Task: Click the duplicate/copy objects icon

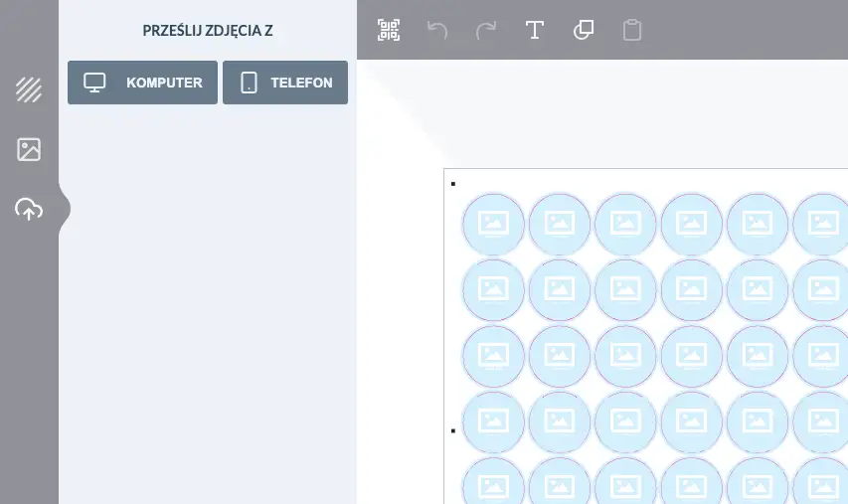Action: [x=584, y=30]
